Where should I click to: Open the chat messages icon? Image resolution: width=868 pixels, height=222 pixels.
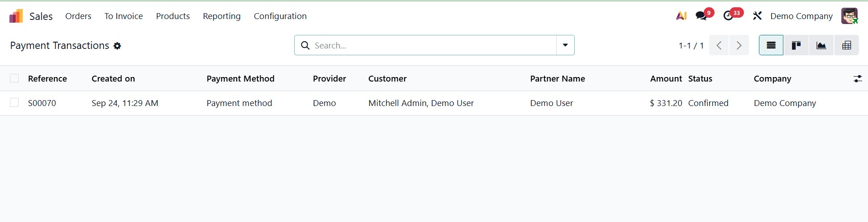[701, 16]
